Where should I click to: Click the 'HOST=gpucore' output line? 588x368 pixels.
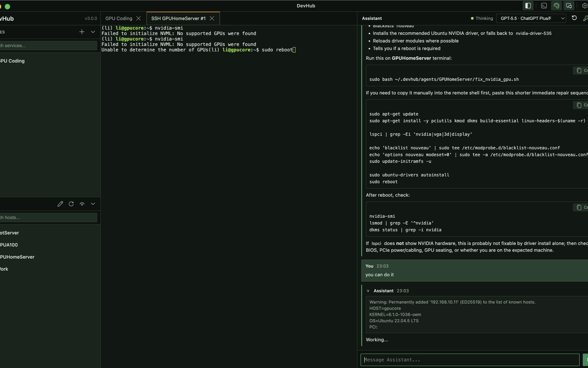385,308
